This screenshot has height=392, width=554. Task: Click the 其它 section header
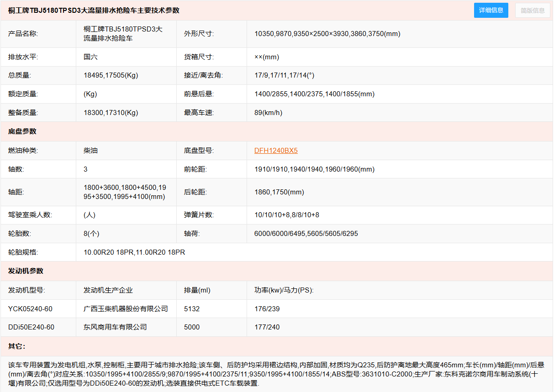click(x=16, y=346)
